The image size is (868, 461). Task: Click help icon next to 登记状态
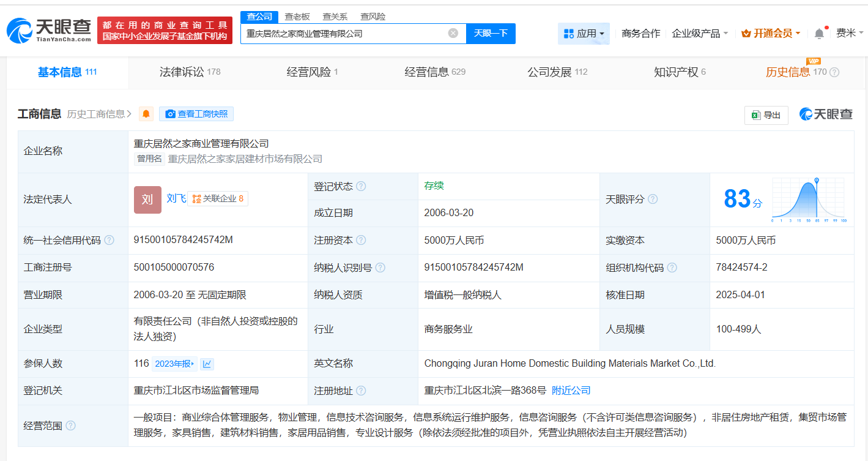(x=361, y=186)
